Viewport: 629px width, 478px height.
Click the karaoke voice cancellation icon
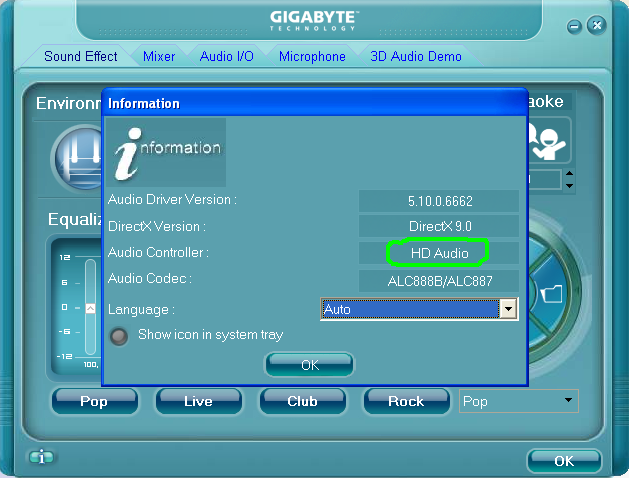[548, 141]
